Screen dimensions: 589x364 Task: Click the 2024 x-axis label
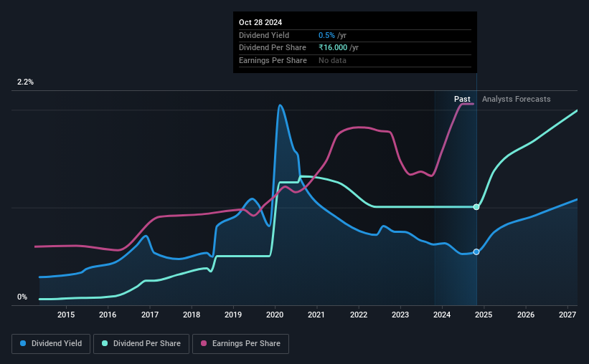(442, 315)
